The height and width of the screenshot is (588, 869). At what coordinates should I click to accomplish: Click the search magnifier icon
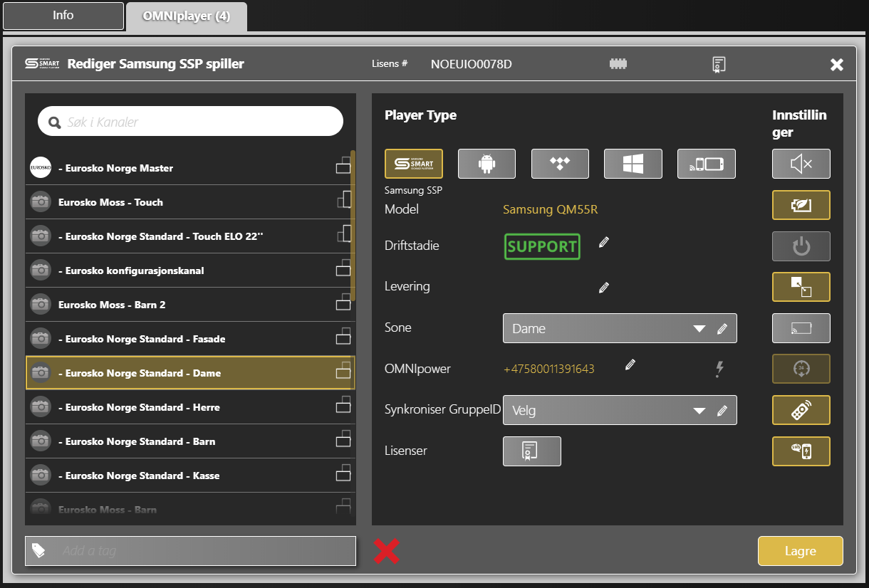tap(54, 122)
